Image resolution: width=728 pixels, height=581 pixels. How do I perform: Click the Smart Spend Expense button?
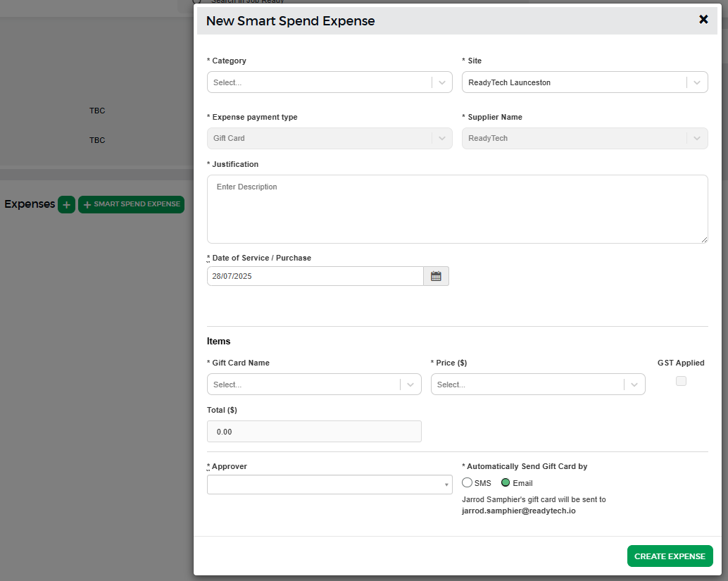[x=132, y=204]
